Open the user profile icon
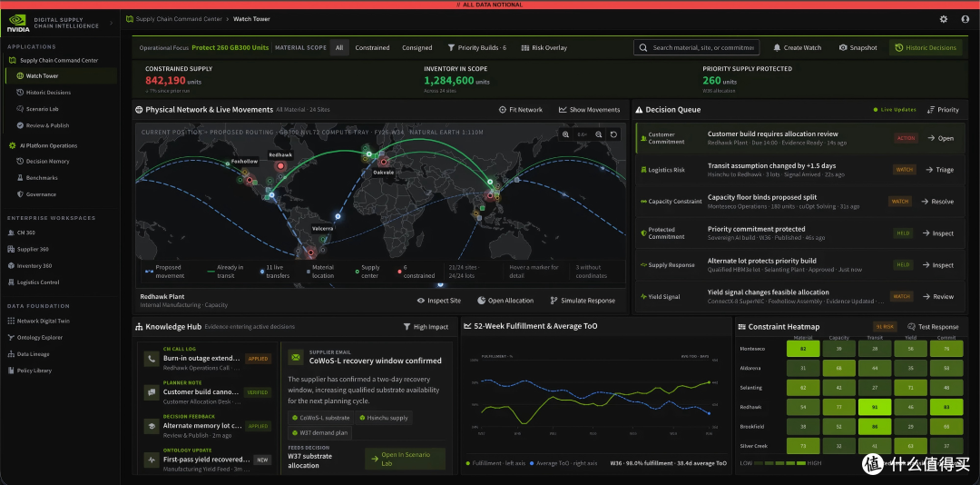980x485 pixels. click(965, 19)
